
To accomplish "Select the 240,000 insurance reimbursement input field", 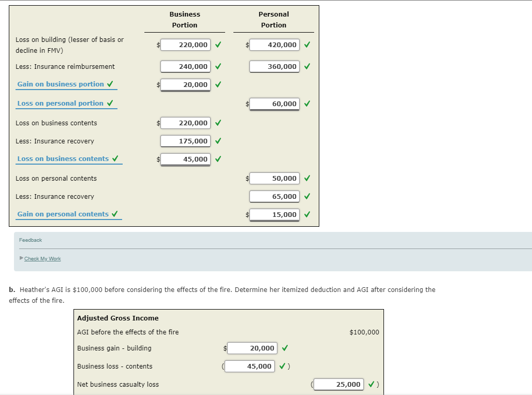I will point(185,66).
